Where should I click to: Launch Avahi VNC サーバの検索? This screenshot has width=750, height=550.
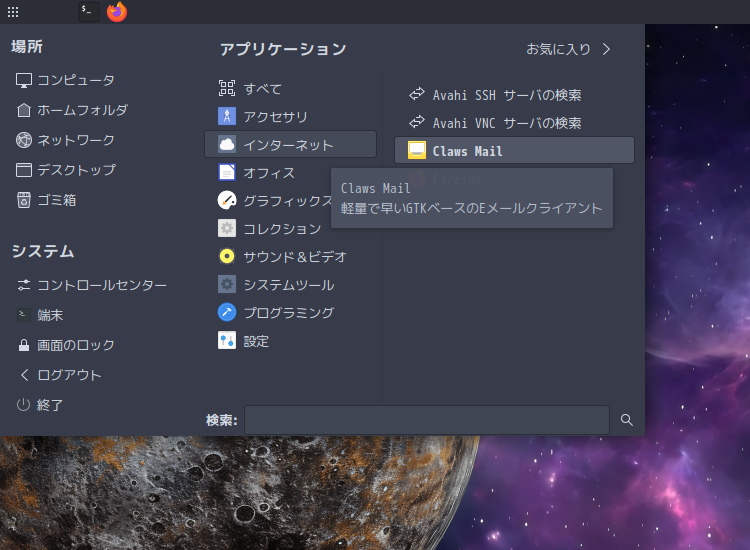pyautogui.click(x=514, y=122)
